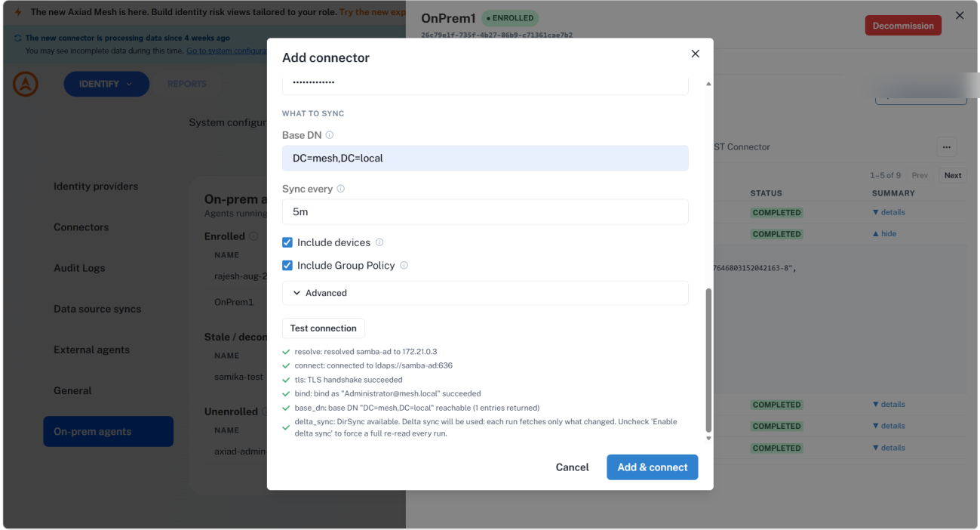Click the Base DN info icon

pos(330,135)
